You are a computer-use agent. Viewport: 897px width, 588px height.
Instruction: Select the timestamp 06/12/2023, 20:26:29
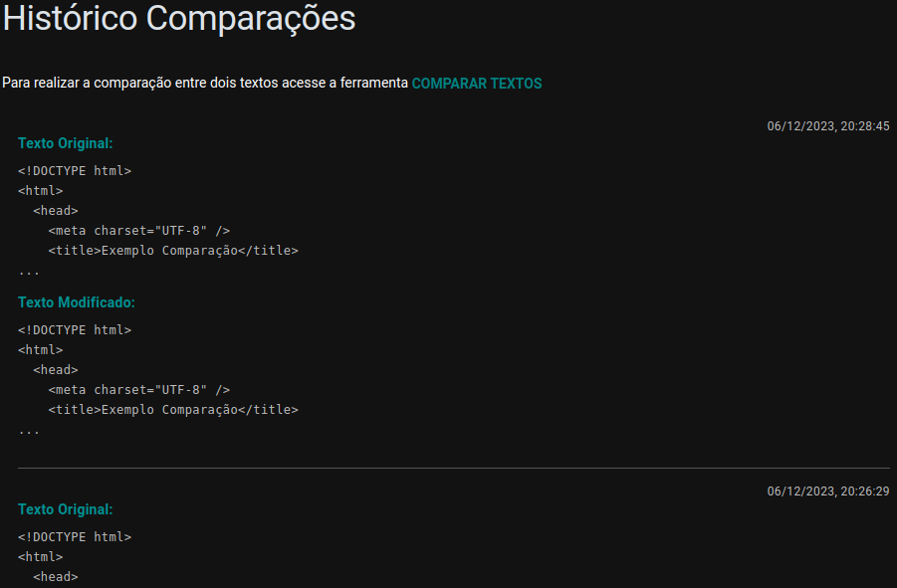(828, 490)
